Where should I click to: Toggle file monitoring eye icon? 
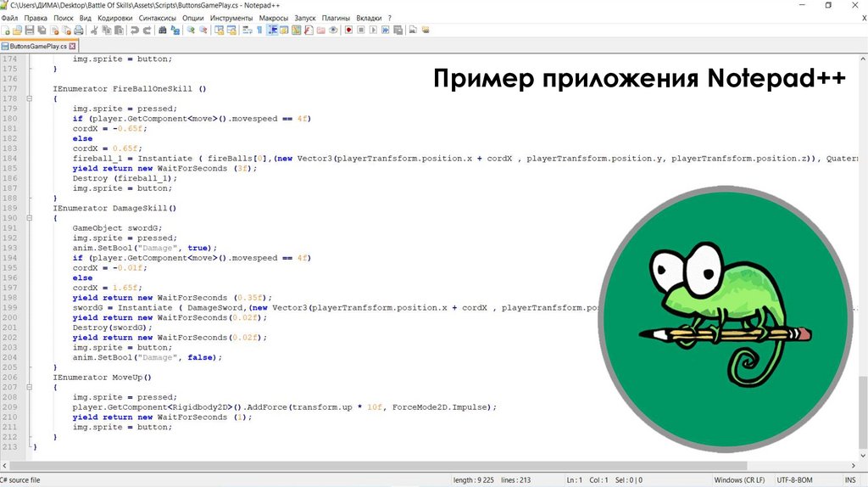pyautogui.click(x=333, y=30)
